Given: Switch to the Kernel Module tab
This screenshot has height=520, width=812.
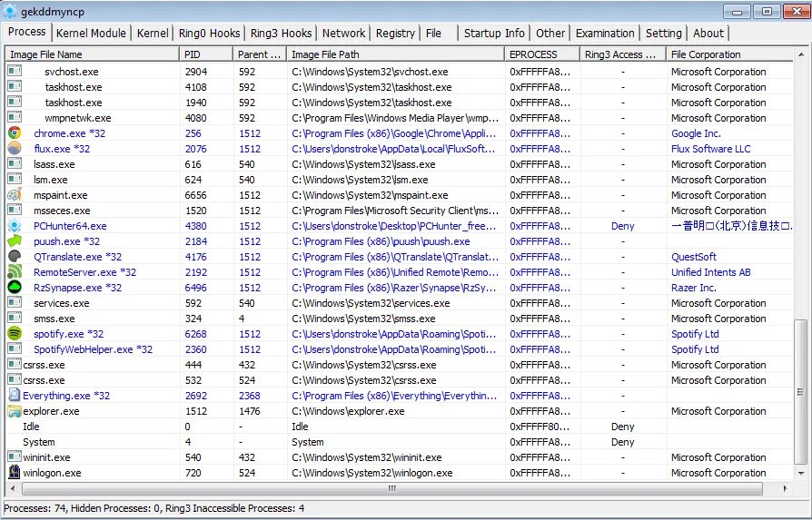Looking at the screenshot, I should pyautogui.click(x=91, y=33).
